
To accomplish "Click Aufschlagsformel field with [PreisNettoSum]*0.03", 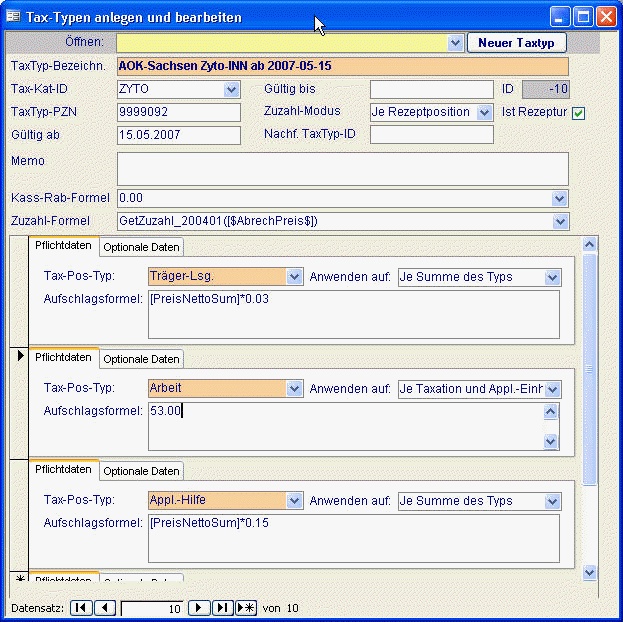I will coord(354,314).
